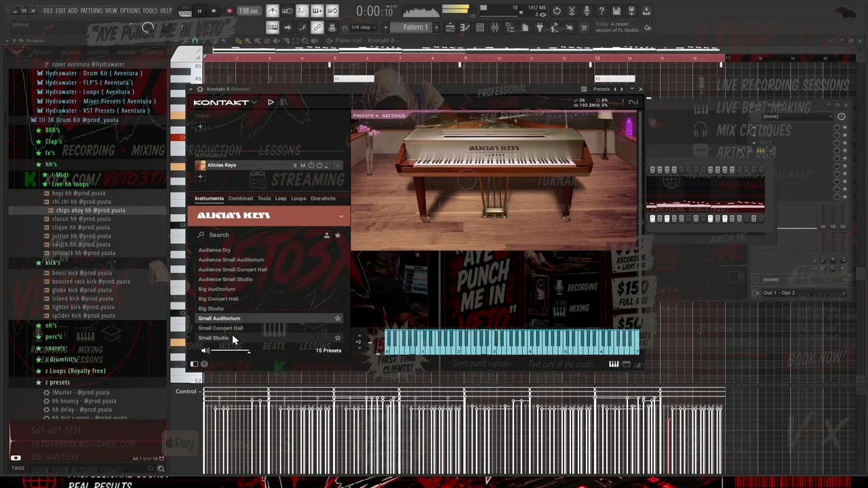Switch between pattern and song mode
Viewport: 868px width, 488px height.
click(185, 11)
